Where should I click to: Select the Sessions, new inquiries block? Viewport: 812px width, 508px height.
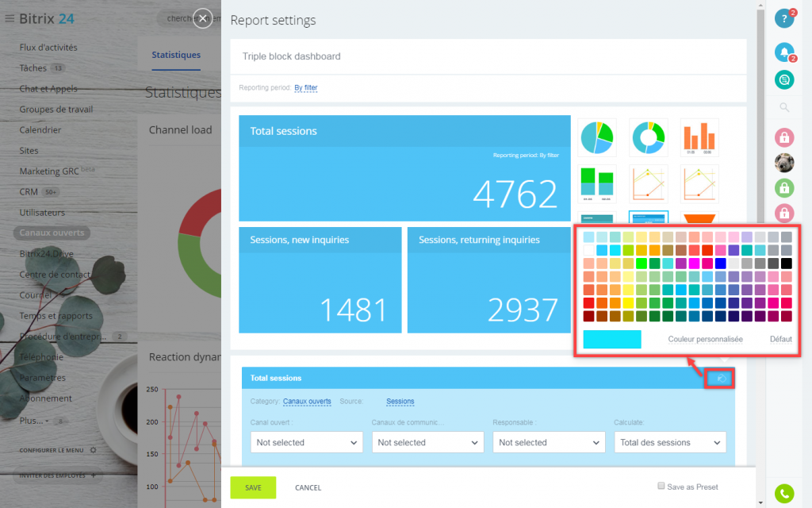320,280
